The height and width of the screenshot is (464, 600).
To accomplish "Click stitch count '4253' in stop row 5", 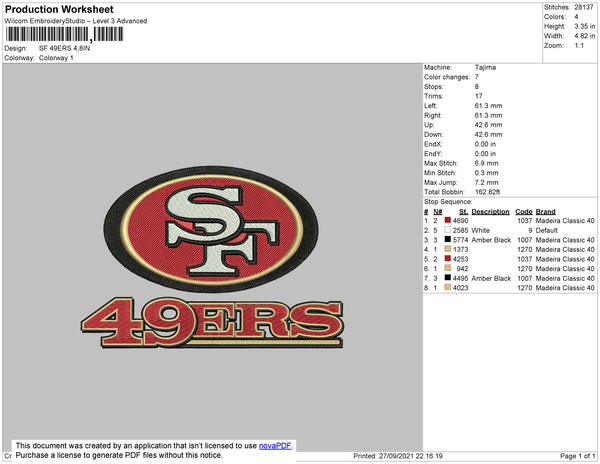I will [460, 259].
